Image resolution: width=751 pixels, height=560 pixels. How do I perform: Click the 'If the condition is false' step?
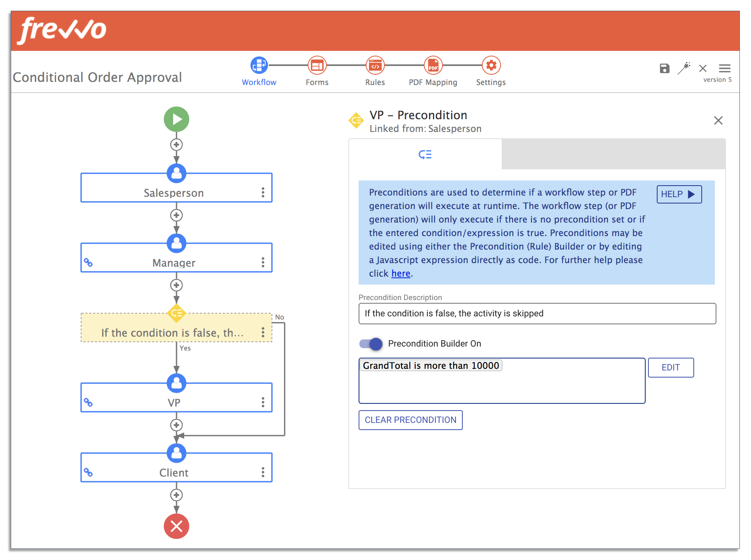(177, 327)
